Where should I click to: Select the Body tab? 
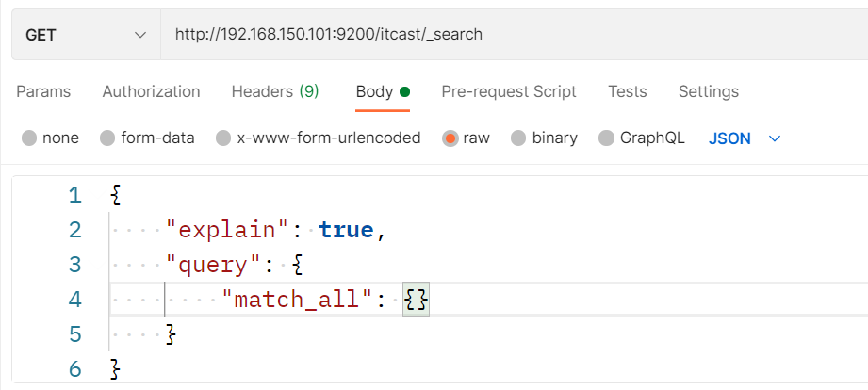pos(374,91)
